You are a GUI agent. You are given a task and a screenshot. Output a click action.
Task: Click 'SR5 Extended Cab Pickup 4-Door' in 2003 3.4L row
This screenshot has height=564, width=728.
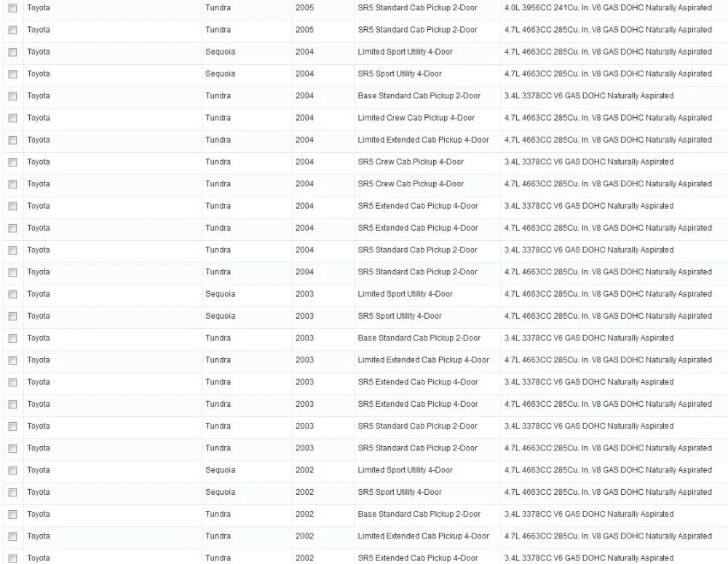coord(417,382)
